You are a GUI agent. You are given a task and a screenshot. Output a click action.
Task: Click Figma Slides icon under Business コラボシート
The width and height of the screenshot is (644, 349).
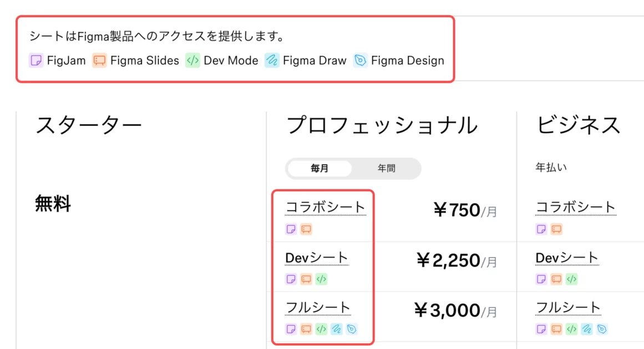click(x=556, y=229)
